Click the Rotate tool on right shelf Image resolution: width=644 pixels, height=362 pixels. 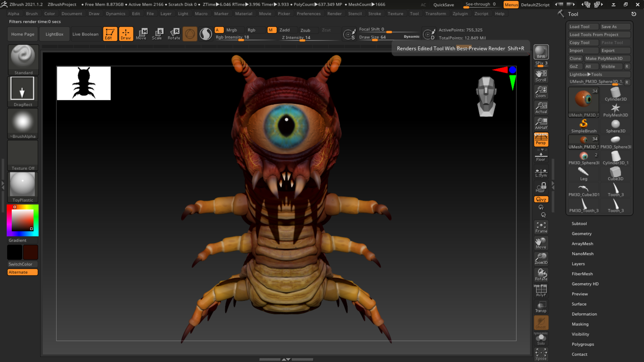tap(541, 275)
